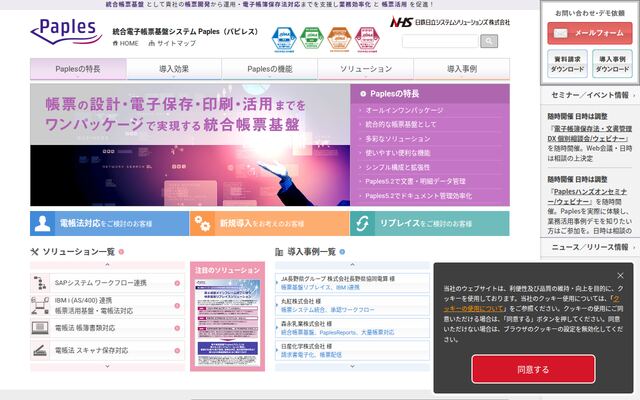Select Paples5.2で文書・明細データ管理 item
Viewport: 640px width, 400px height.
[416, 181]
